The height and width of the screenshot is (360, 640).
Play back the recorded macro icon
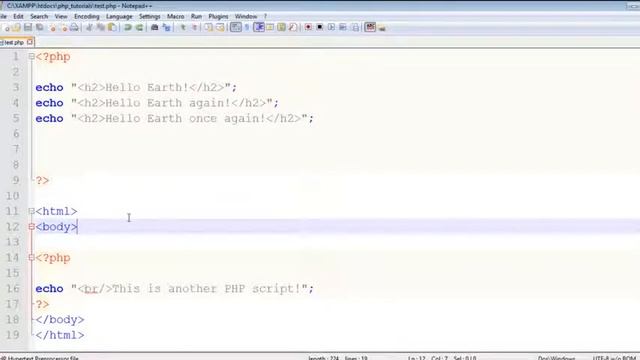coord(331,28)
